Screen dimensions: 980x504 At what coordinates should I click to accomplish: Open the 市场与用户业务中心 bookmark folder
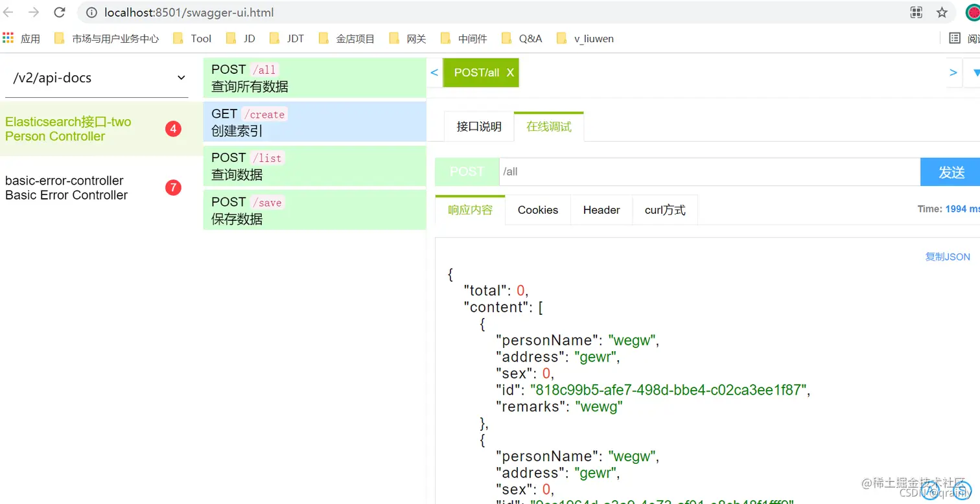click(107, 39)
